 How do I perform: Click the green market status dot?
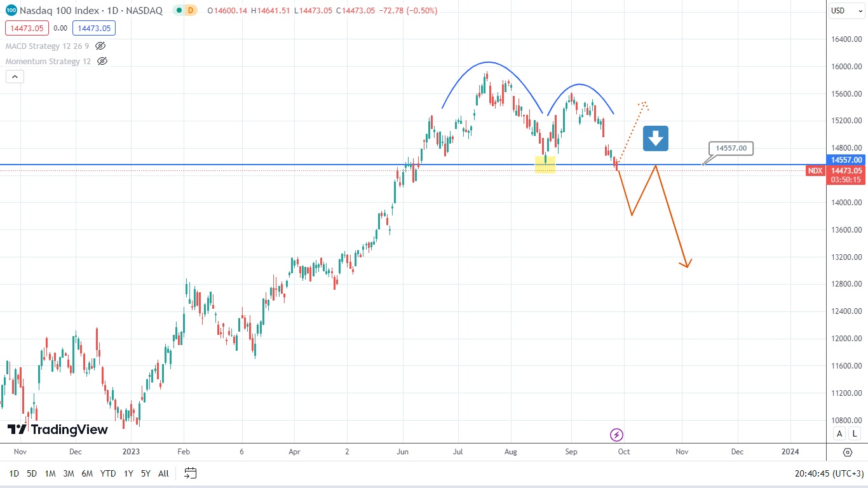click(179, 11)
